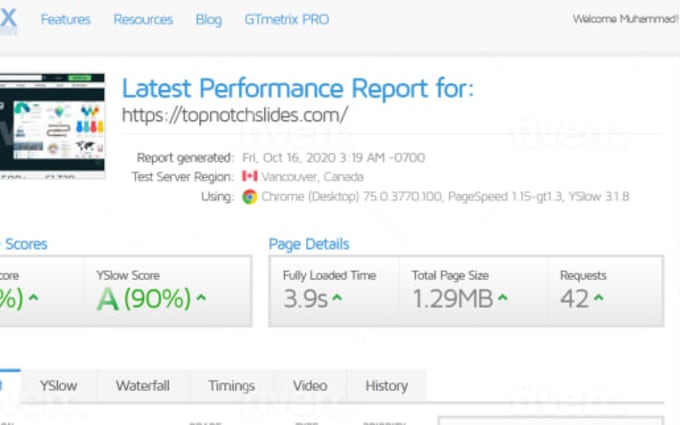The width and height of the screenshot is (680, 425).
Task: Open the History tab
Action: click(386, 386)
